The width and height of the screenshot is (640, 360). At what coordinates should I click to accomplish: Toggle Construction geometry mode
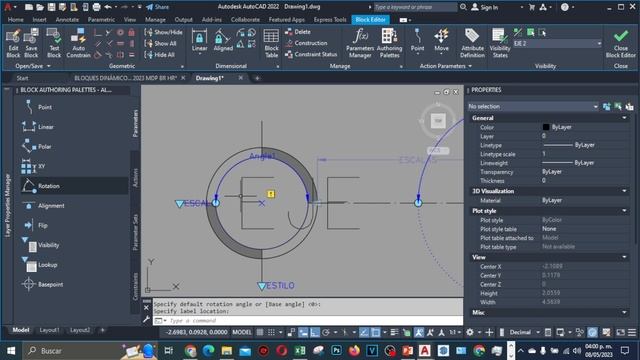tap(306, 43)
